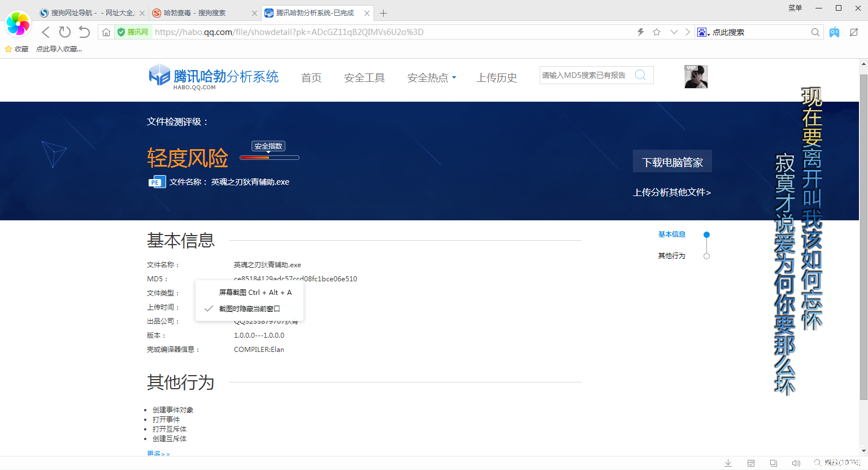
Task: Click the status bar calendar-check window icon
Action: (751, 463)
